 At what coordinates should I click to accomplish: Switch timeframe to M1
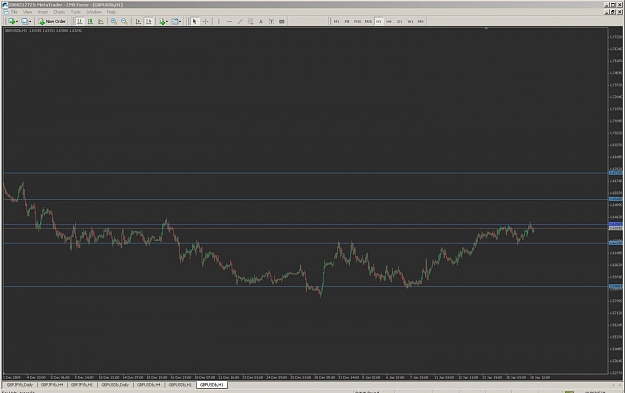(x=336, y=22)
